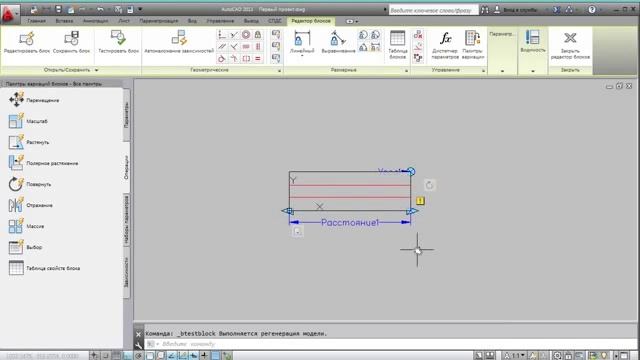Screen dimensions: 640x360
Task: Click Закрыть редактор блоков
Action: [570, 45]
